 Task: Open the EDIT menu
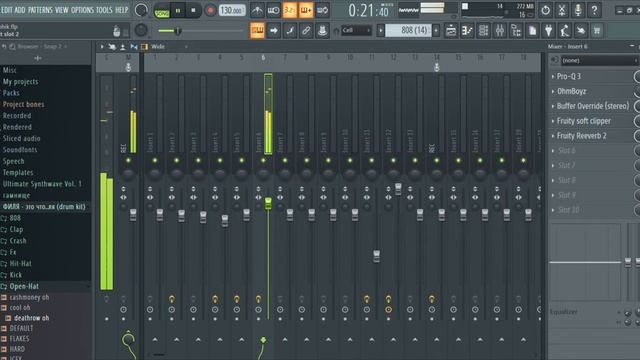7,10
